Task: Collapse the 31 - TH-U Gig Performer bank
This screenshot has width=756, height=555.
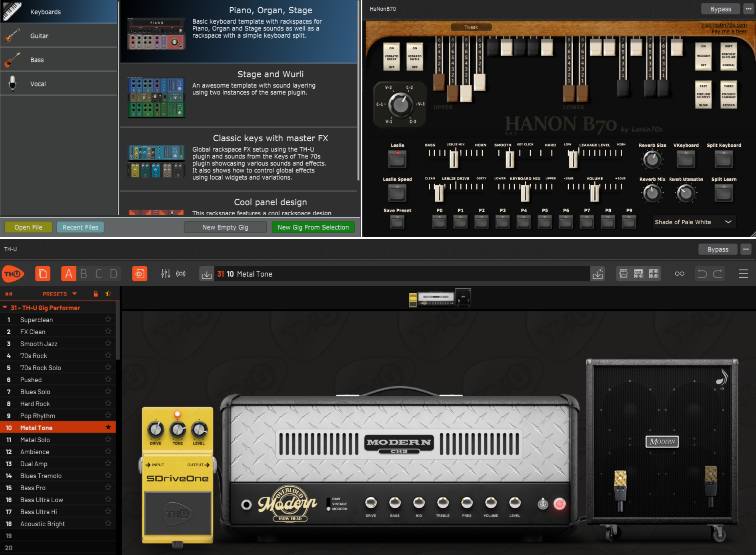Action: 5,307
